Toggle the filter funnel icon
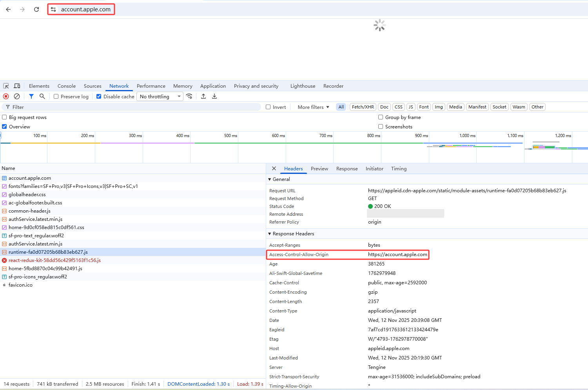Viewport: 588px width, 390px height. [x=31, y=96]
